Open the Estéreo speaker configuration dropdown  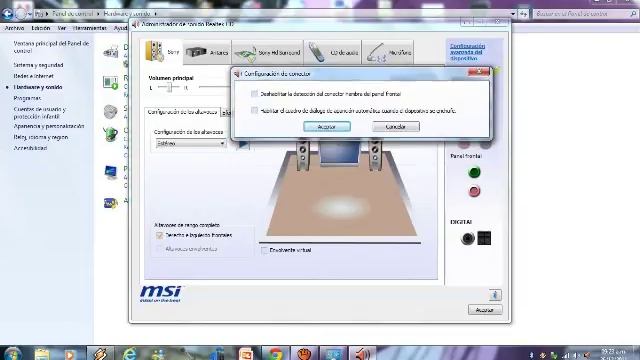tap(191, 143)
